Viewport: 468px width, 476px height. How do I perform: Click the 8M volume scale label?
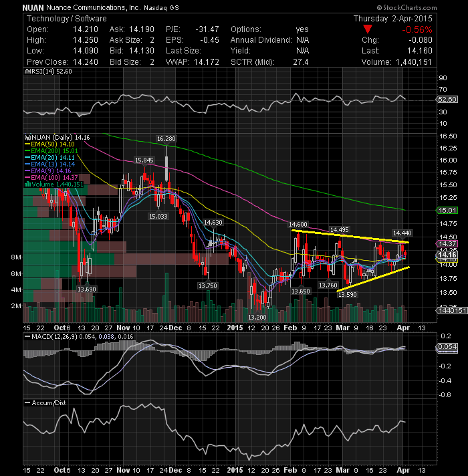point(16,257)
